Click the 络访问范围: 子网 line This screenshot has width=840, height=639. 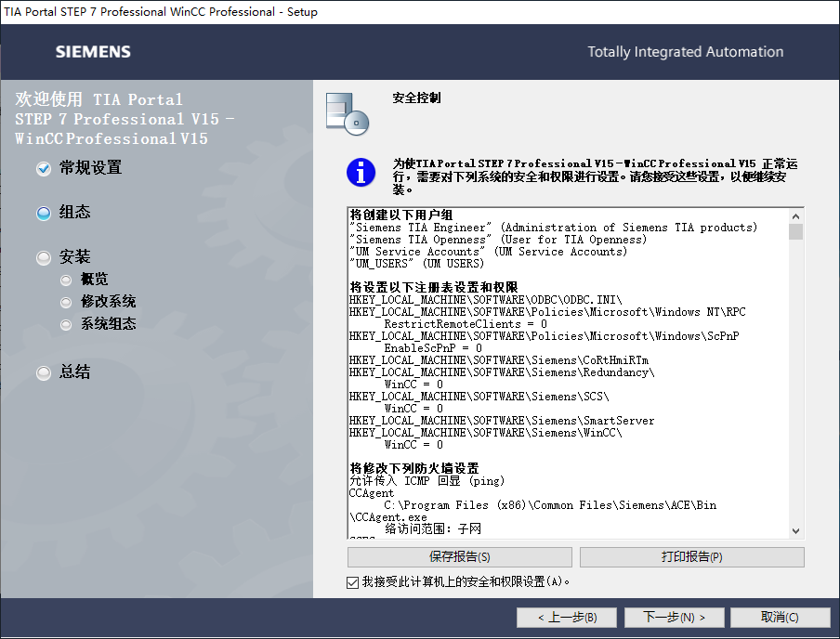pos(433,529)
